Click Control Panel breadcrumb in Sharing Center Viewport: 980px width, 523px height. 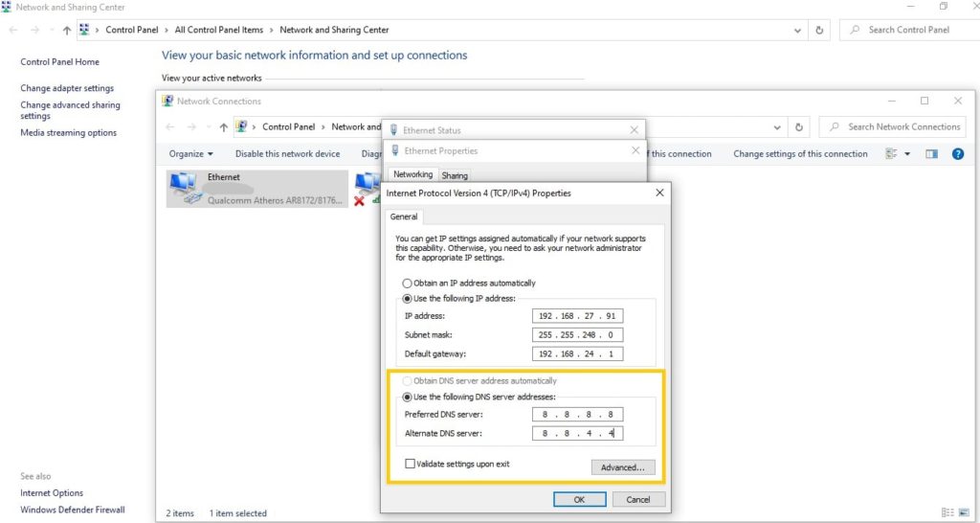(132, 30)
